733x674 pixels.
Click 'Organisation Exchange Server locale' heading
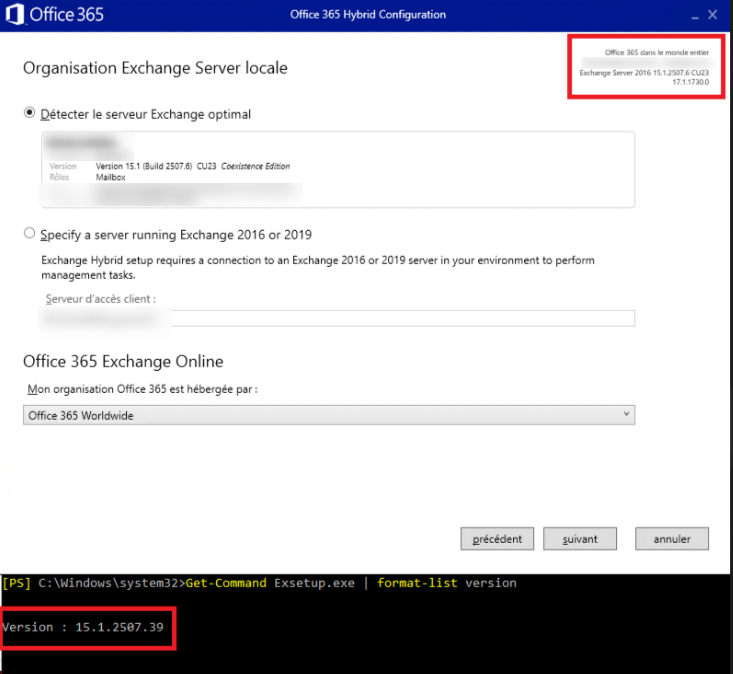click(155, 68)
